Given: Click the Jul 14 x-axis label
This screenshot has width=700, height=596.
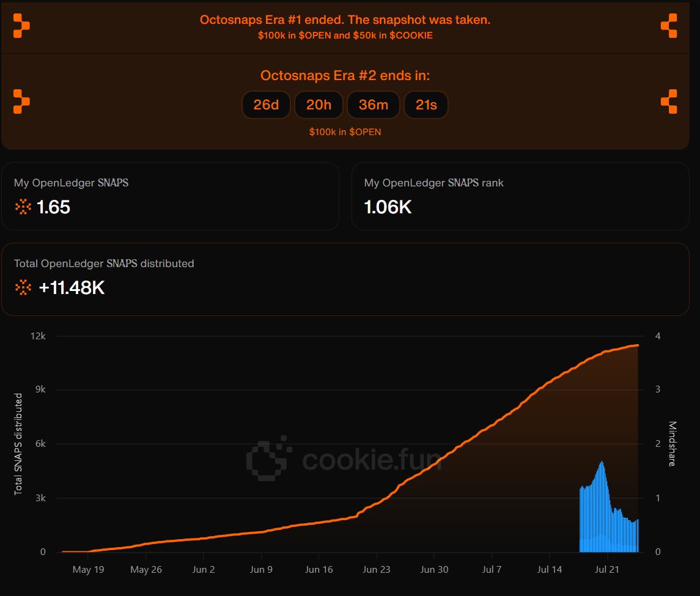Looking at the screenshot, I should [550, 570].
